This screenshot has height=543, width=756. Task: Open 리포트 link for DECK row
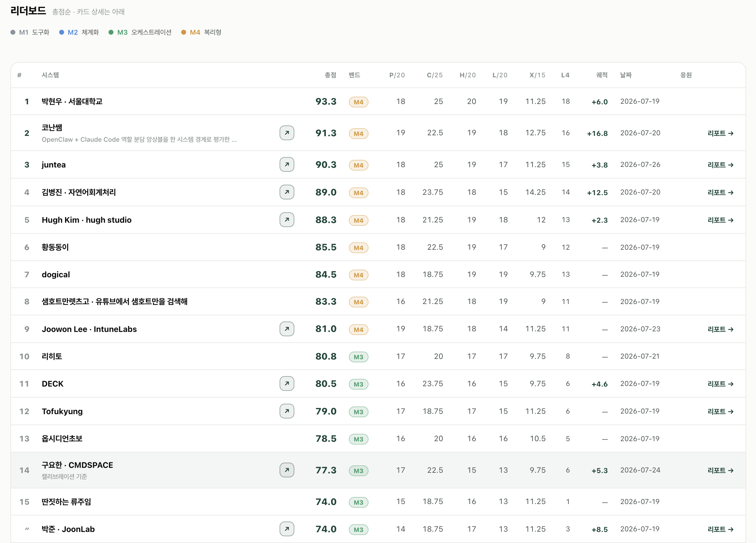[720, 384]
